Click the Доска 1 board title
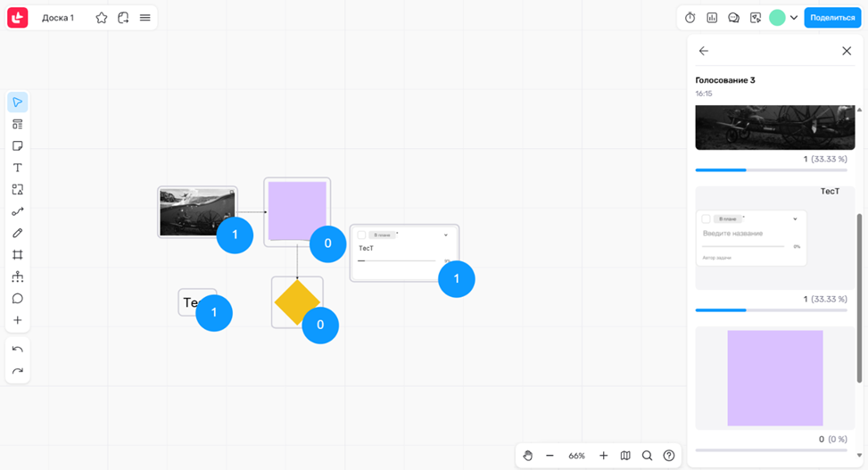 (x=58, y=18)
